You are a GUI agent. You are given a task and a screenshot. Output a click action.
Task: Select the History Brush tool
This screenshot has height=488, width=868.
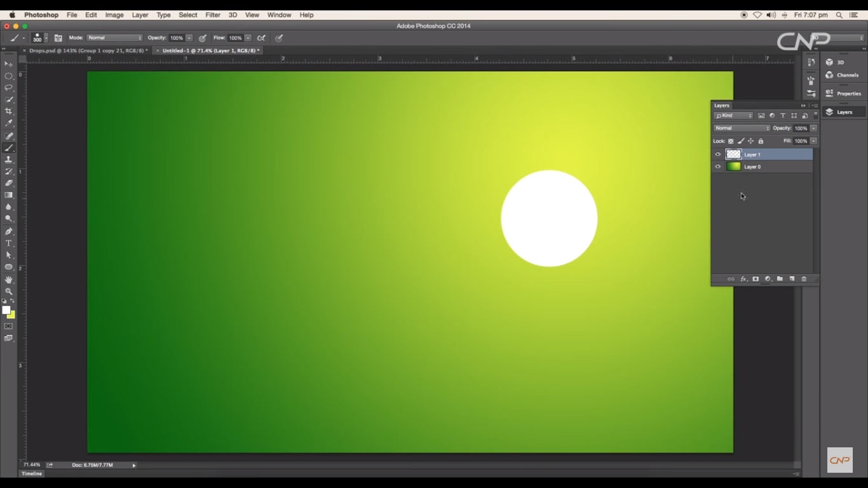click(x=9, y=172)
